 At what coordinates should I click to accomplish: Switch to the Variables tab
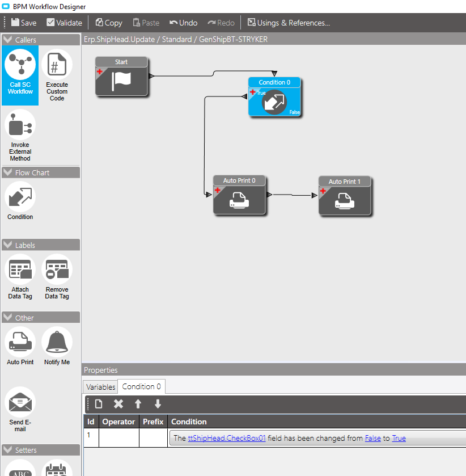point(100,387)
